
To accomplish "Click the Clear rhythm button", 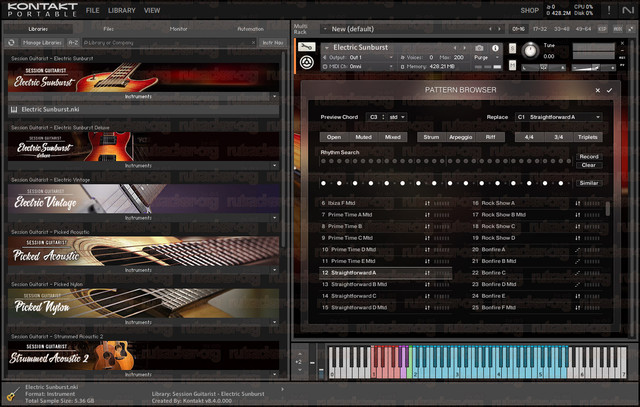I will (589, 165).
